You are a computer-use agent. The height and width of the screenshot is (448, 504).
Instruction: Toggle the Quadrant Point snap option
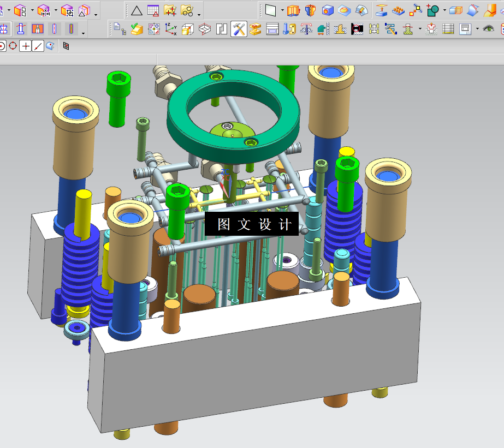[x=13, y=46]
